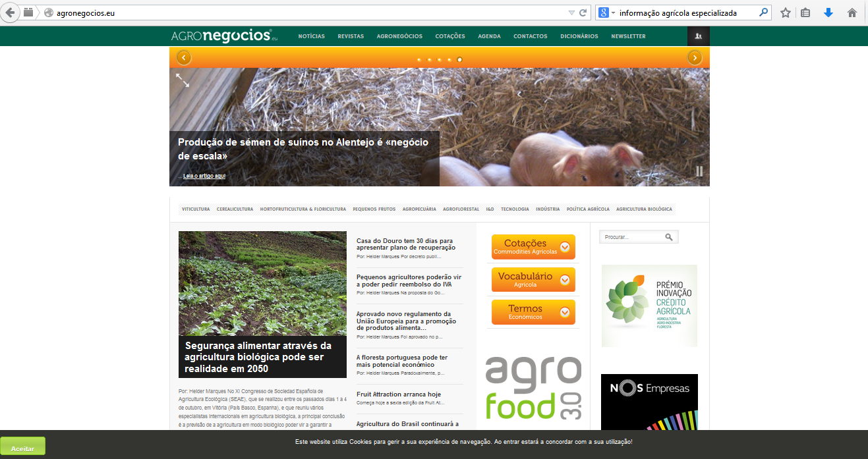The width and height of the screenshot is (868, 459).
Task: Expand the Vocabulário Agrícola orange panel
Action: point(533,280)
